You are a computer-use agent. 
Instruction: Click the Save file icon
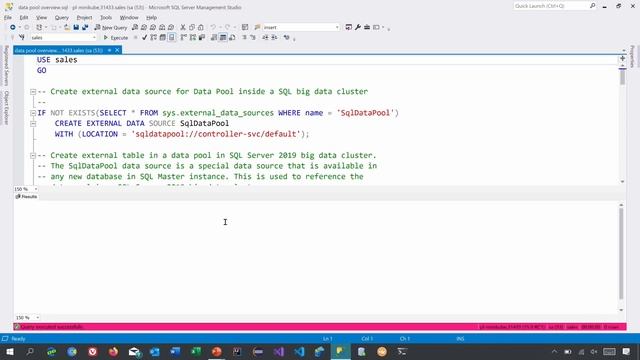(x=76, y=27)
